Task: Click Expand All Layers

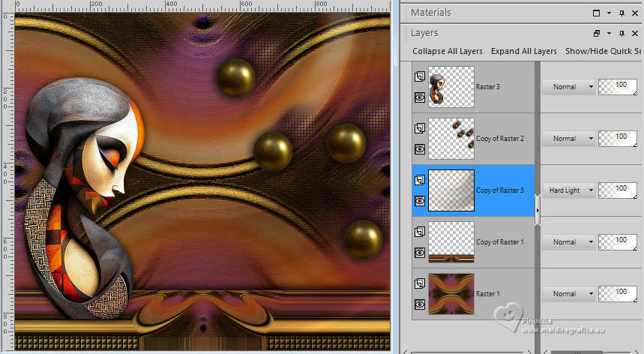Action: point(523,51)
